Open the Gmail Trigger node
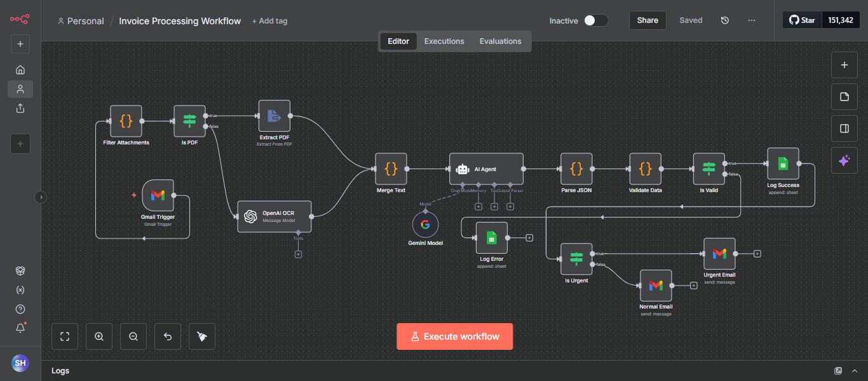 pos(158,195)
